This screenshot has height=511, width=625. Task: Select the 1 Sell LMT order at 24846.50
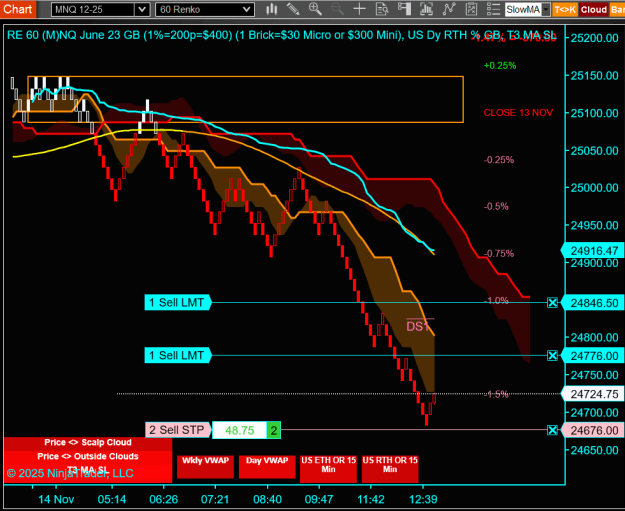point(178,303)
